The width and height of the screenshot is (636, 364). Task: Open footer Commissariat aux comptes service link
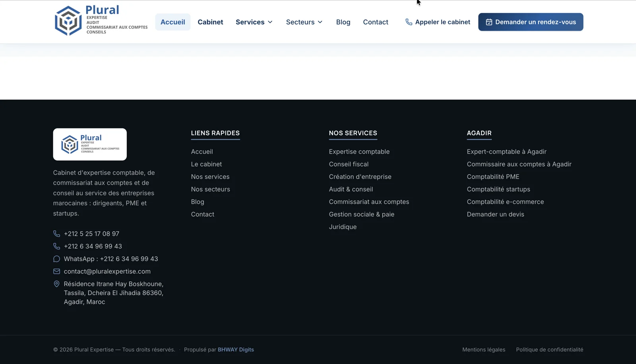click(x=369, y=202)
